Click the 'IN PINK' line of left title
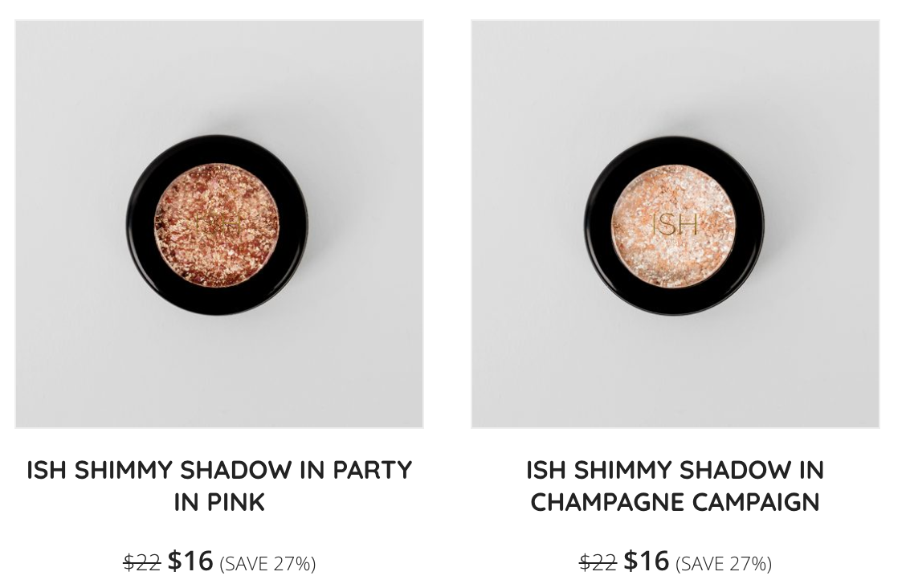Screen dimensions: 906x588 click(219, 502)
